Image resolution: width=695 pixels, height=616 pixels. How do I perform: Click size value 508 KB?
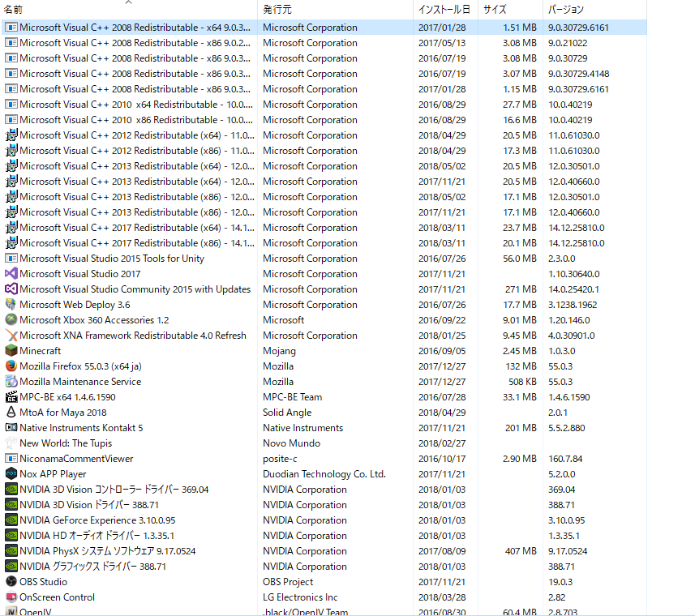(522, 381)
